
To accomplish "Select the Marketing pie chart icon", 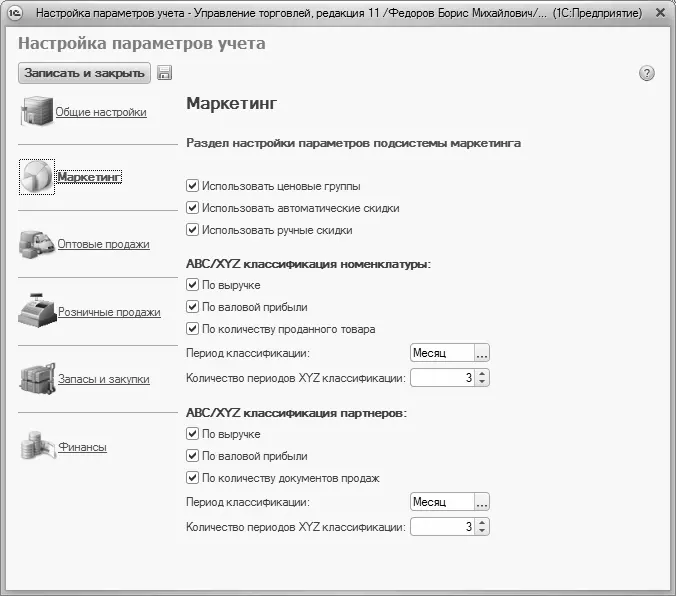I will click(x=37, y=177).
